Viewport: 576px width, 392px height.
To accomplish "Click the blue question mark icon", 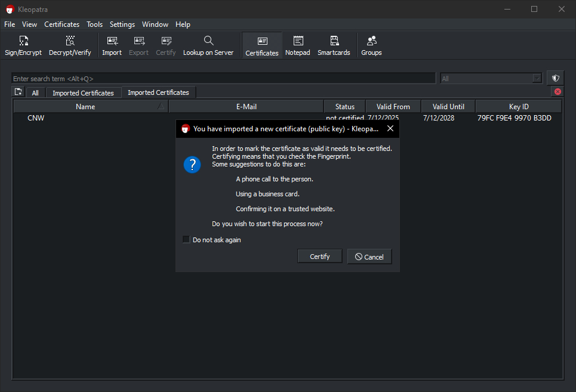I will pyautogui.click(x=192, y=165).
